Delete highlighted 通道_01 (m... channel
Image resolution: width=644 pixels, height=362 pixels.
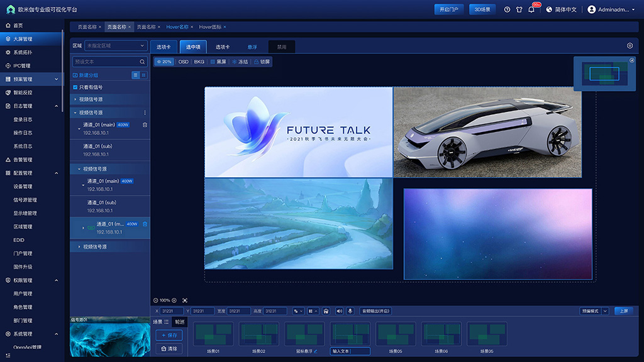pos(145,224)
